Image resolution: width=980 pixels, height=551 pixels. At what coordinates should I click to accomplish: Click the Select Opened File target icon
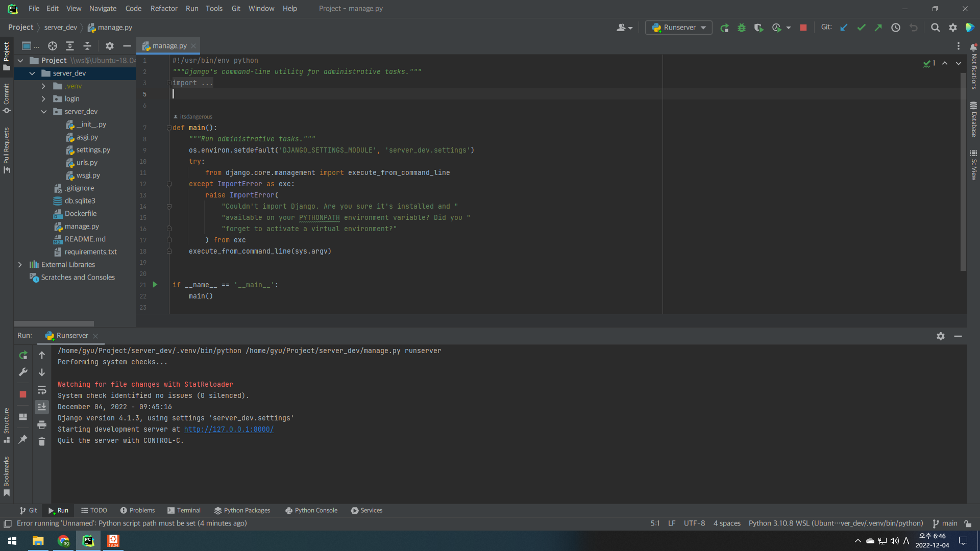coord(53,46)
